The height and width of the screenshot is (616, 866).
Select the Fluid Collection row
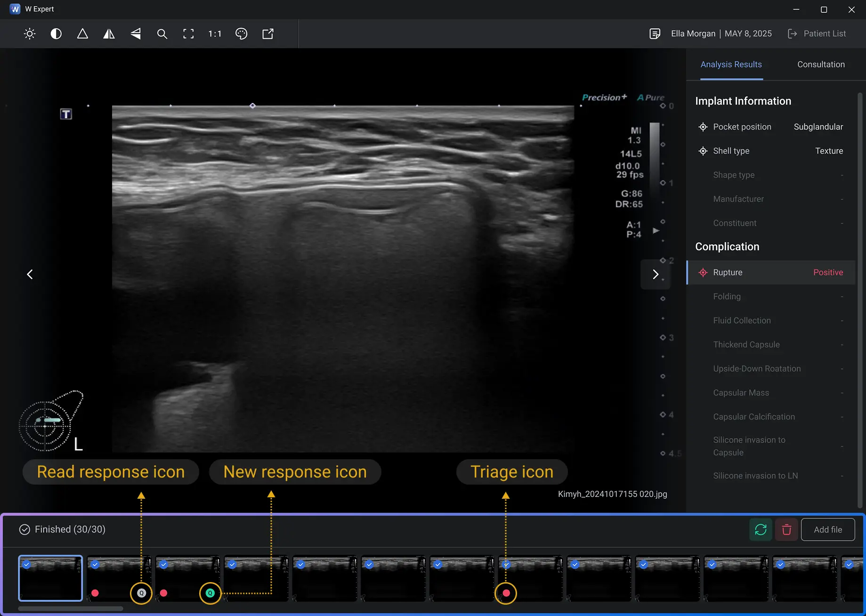pos(771,320)
